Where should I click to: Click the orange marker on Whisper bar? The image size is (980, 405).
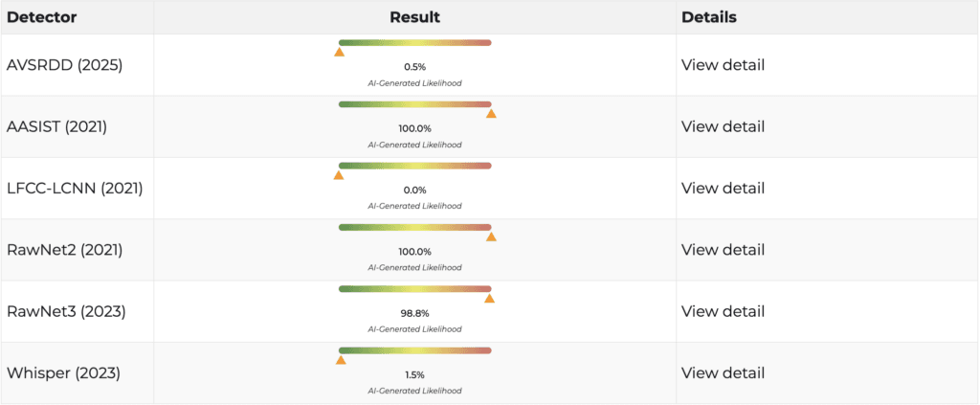(x=341, y=359)
